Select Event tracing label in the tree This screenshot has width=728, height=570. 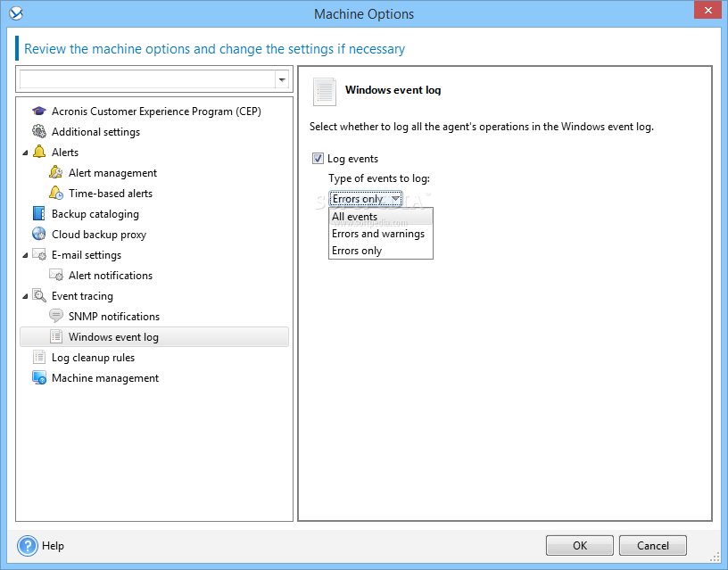pos(82,296)
